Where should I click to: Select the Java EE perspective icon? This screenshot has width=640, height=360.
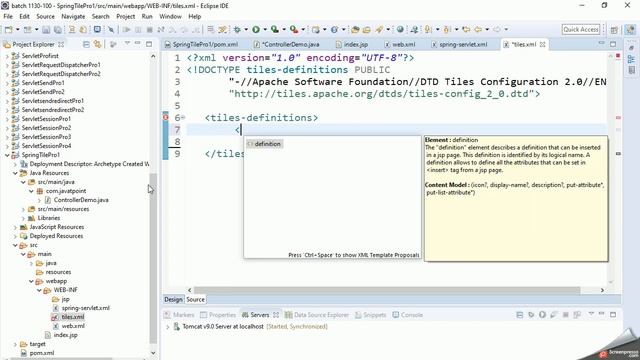[630, 29]
